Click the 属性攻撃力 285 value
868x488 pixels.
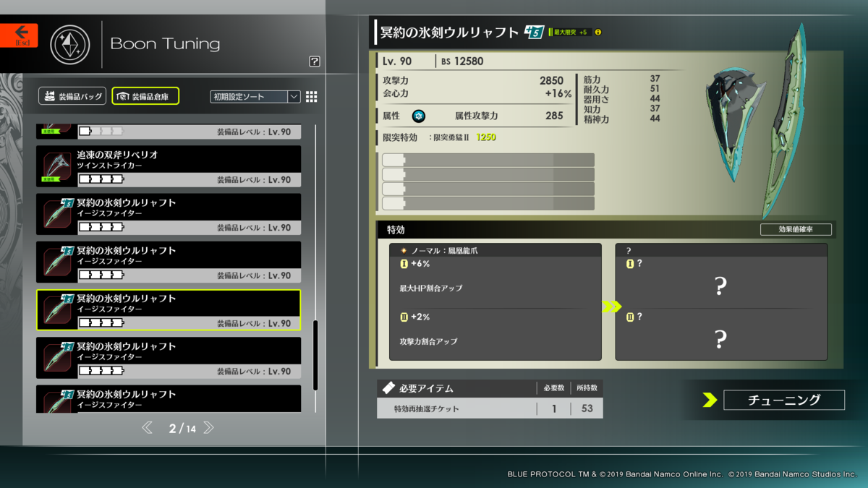pyautogui.click(x=554, y=116)
